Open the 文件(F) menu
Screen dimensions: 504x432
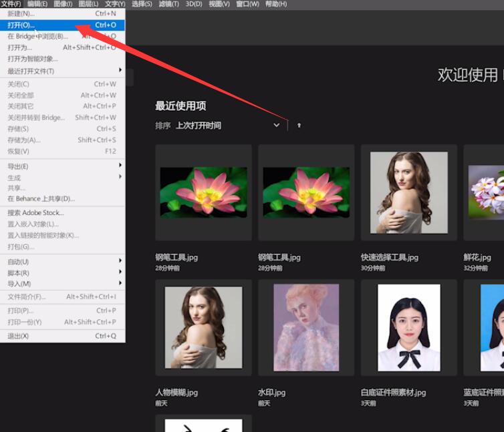(11, 4)
